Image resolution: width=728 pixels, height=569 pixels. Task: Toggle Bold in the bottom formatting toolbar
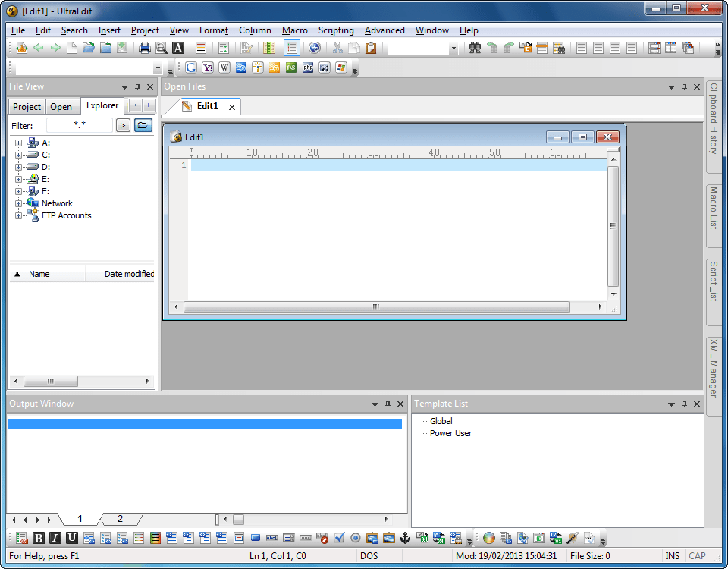[38, 538]
